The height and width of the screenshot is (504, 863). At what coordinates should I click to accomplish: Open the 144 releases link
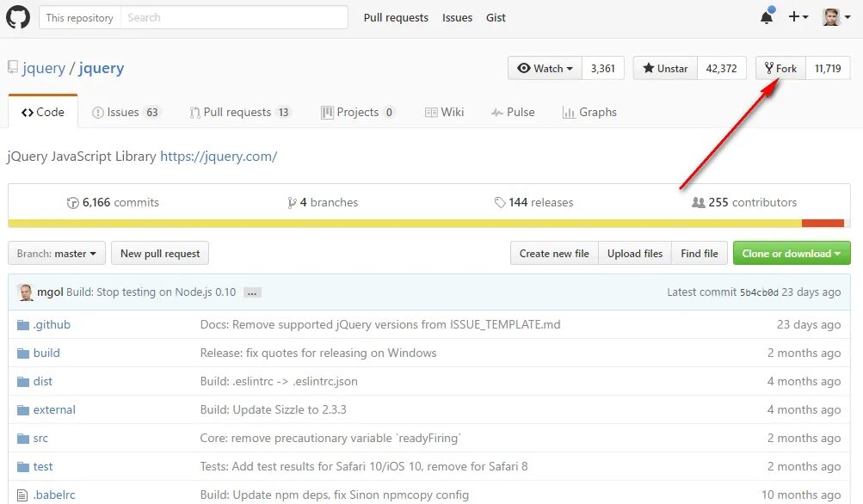pyautogui.click(x=533, y=202)
